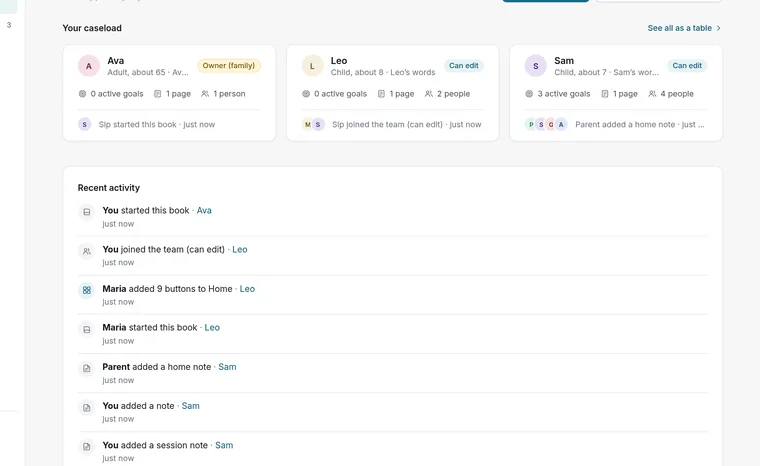This screenshot has width=760, height=466.
Task: Open the Leo link in 'Maria added 9 buttons'
Action: click(x=247, y=289)
